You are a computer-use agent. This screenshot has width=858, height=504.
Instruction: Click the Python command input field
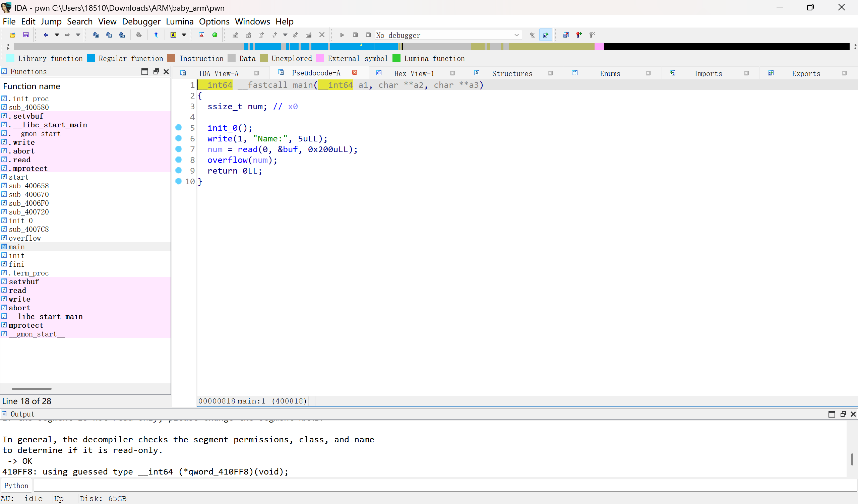pos(445,486)
